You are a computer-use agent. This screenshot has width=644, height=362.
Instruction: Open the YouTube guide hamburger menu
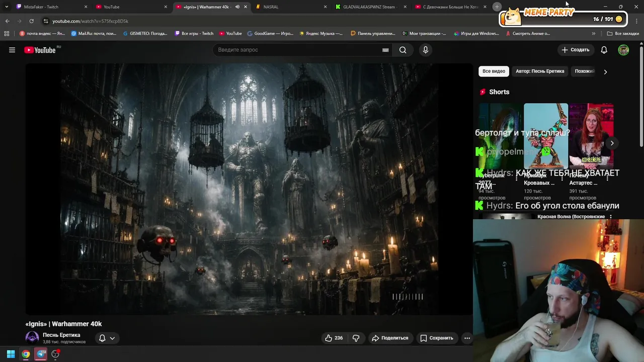[12, 50]
